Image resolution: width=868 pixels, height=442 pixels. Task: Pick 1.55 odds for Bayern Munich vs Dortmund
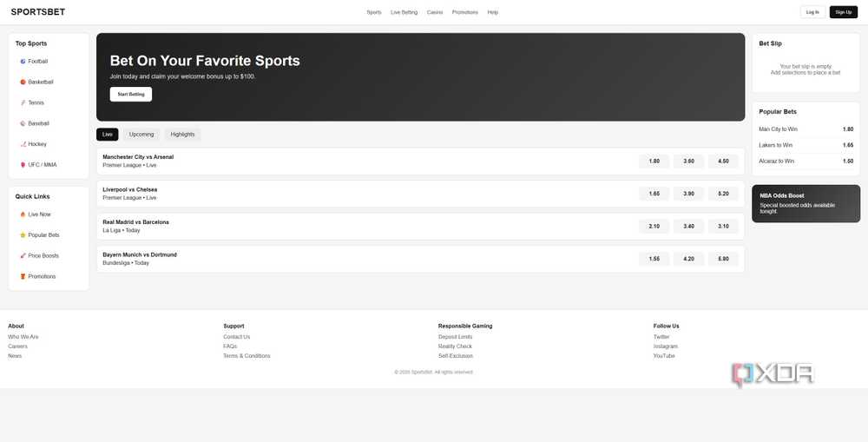(x=654, y=259)
